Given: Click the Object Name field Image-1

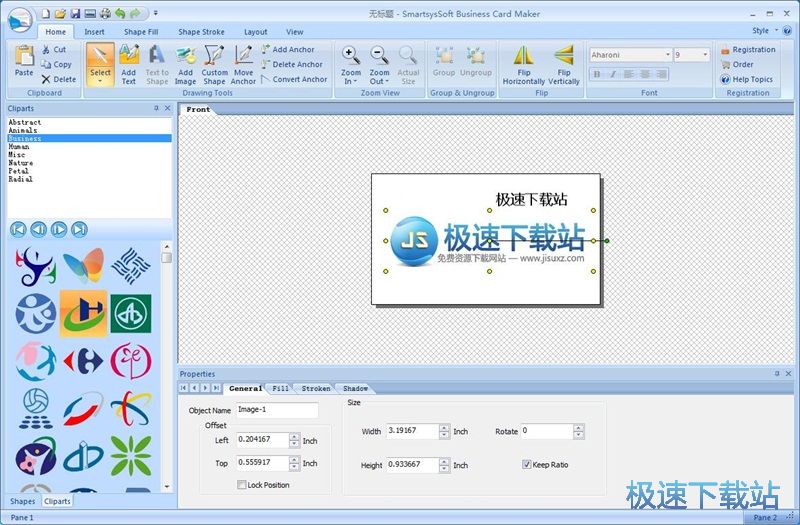Looking at the screenshot, I should click(277, 410).
